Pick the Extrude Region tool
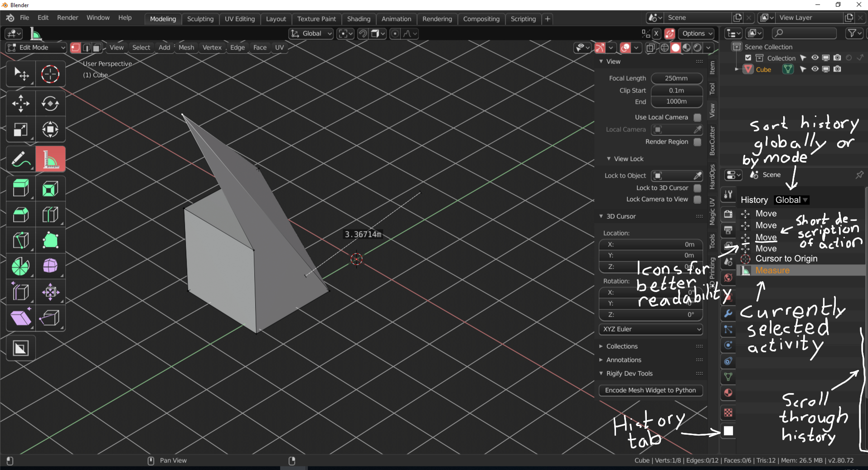The width and height of the screenshot is (868, 470). pos(20,188)
